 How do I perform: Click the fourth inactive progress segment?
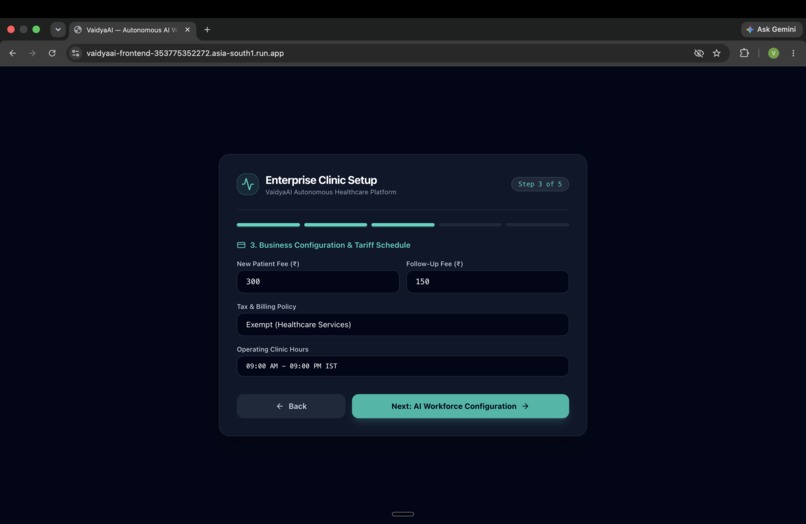[470, 225]
